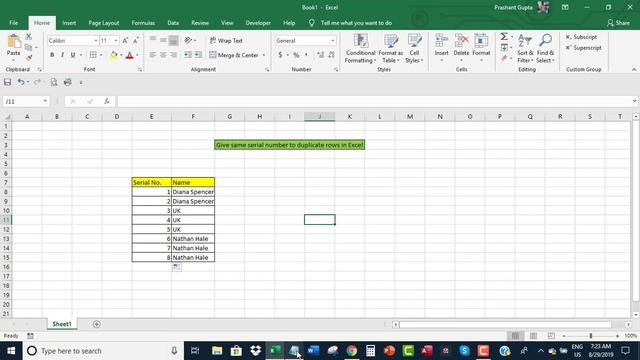640x360 pixels.
Task: Open the File tab
Action: click(13, 23)
